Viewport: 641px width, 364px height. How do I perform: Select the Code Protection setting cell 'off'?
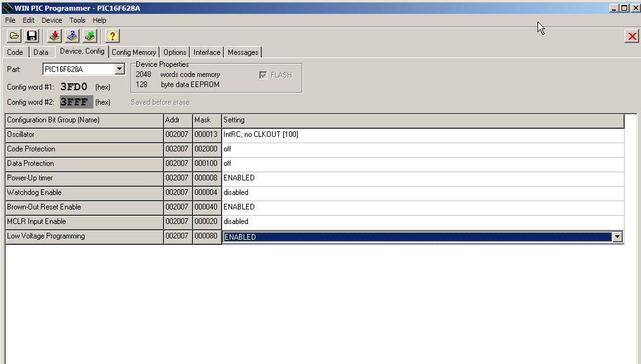[x=423, y=150]
